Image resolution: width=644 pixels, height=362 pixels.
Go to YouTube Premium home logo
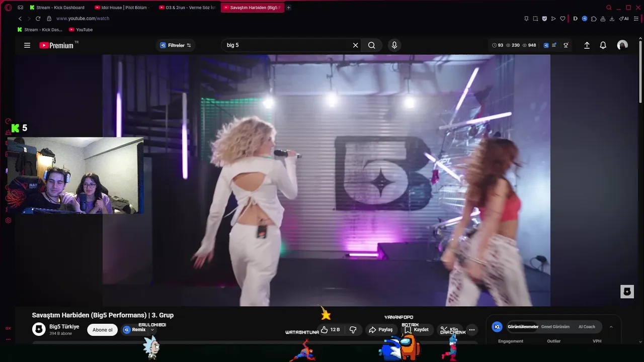pos(57,45)
